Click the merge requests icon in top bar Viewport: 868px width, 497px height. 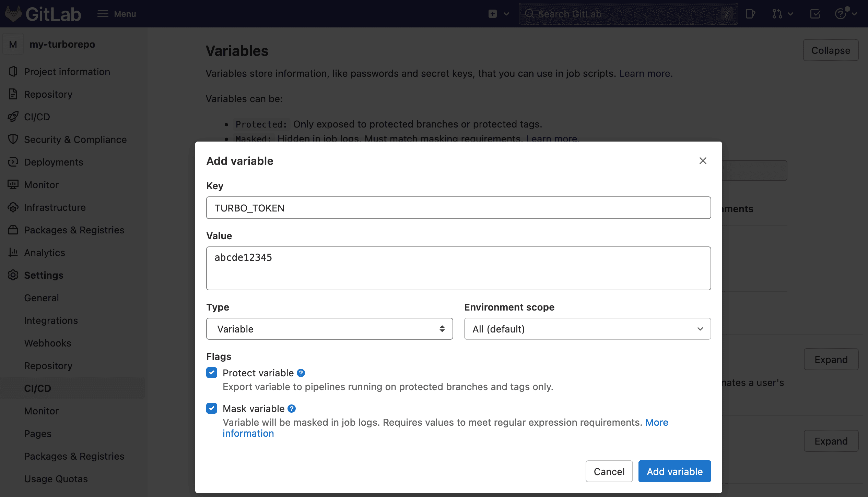pos(778,14)
